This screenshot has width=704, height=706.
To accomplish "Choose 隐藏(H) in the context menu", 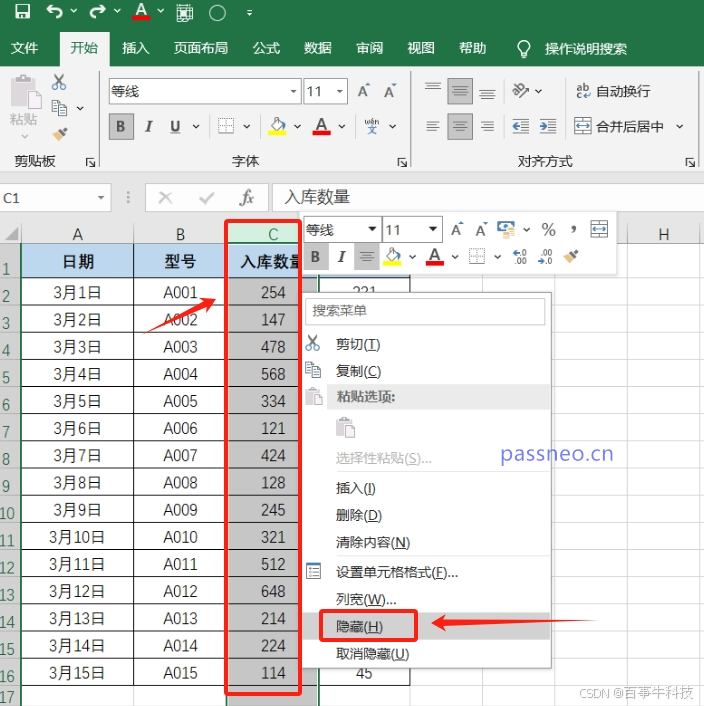I will point(426,626).
